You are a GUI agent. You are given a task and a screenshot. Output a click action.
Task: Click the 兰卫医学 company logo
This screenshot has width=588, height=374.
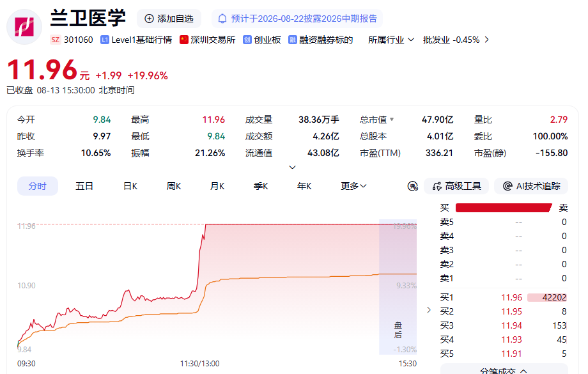click(24, 27)
